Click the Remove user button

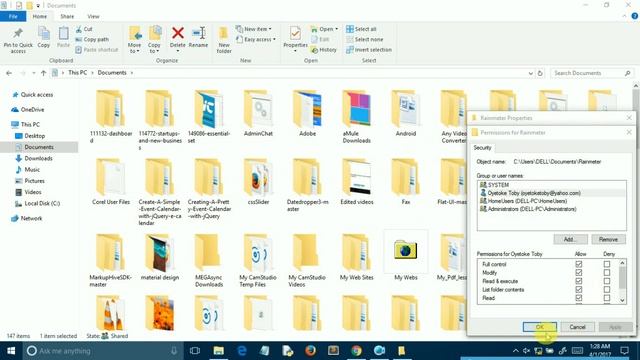pos(608,239)
